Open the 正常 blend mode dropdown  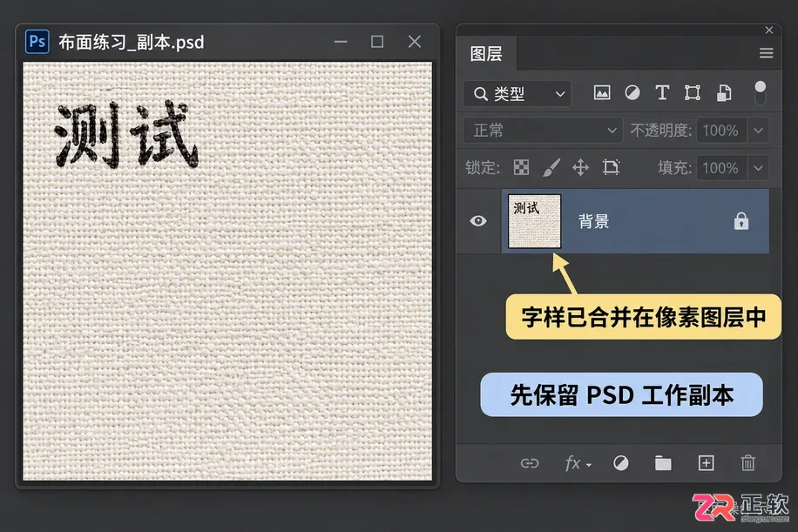pyautogui.click(x=543, y=131)
